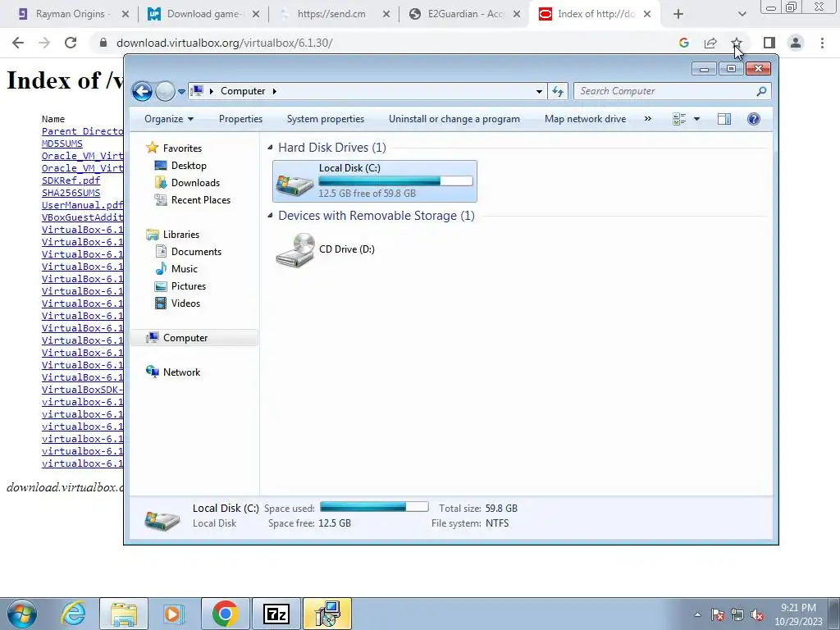Image resolution: width=840 pixels, height=630 pixels.
Task: Open the Parent Directory link
Action: point(83,131)
